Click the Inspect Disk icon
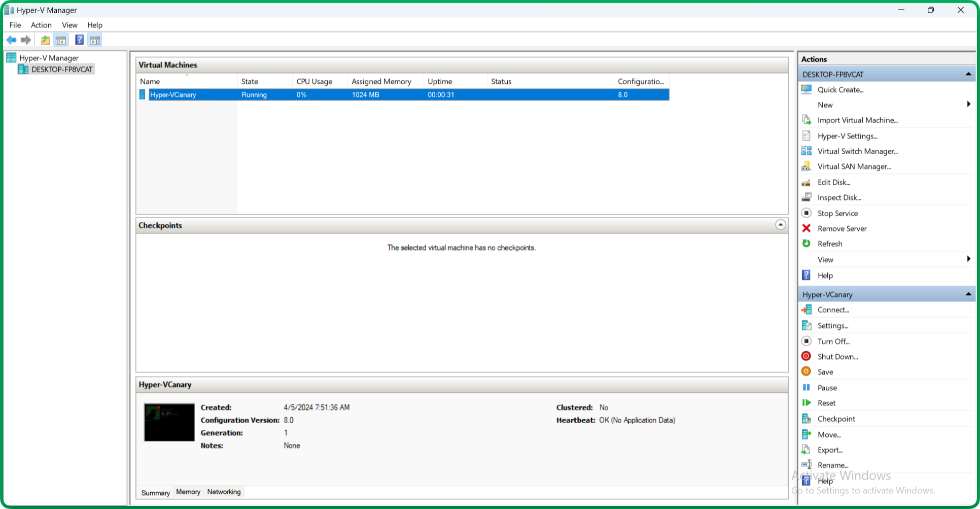Viewport: 980px width, 509px height. click(807, 197)
